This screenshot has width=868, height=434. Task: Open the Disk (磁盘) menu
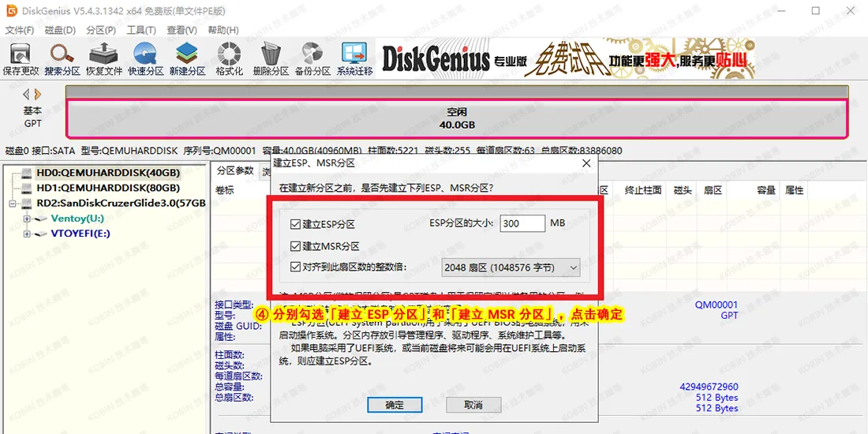pyautogui.click(x=60, y=30)
